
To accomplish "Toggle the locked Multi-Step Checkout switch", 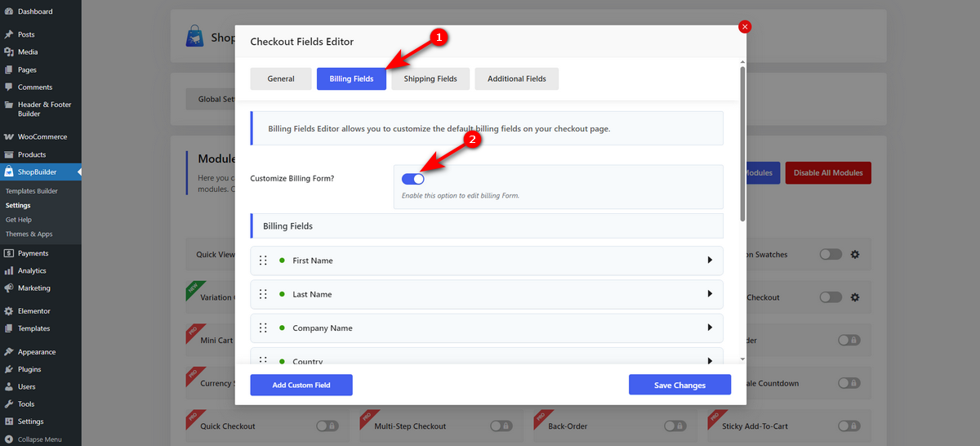I will point(501,426).
